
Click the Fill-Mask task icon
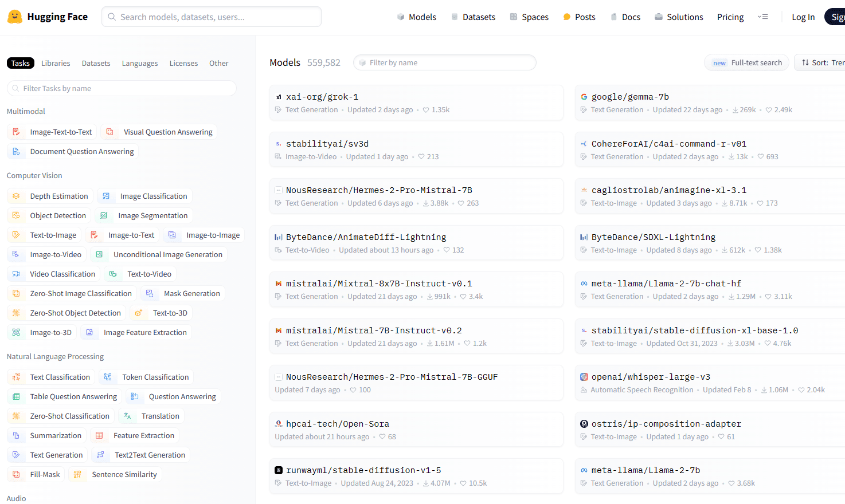[x=17, y=474]
